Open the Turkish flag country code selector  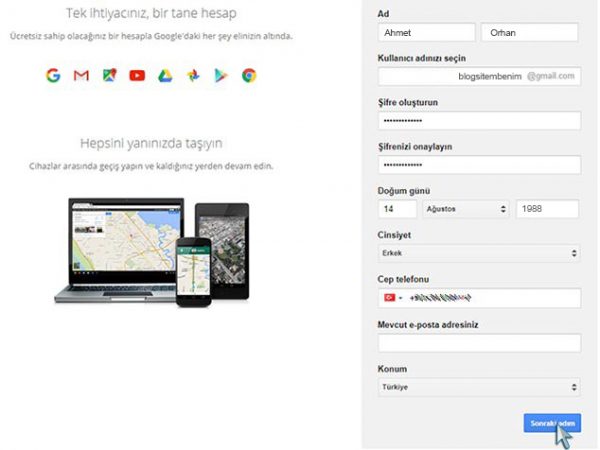[x=393, y=298]
